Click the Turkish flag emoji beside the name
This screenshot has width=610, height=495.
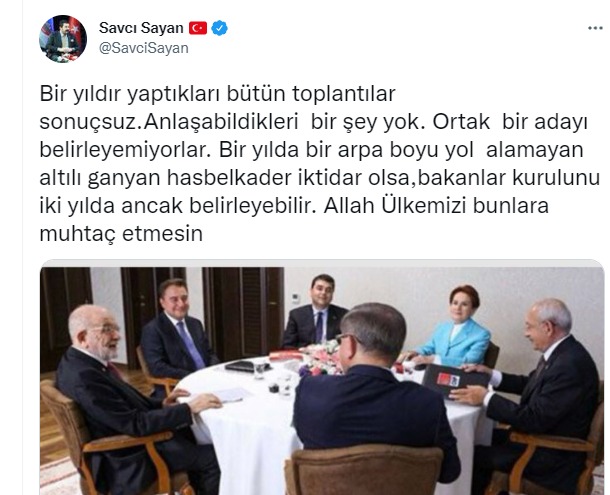(198, 28)
